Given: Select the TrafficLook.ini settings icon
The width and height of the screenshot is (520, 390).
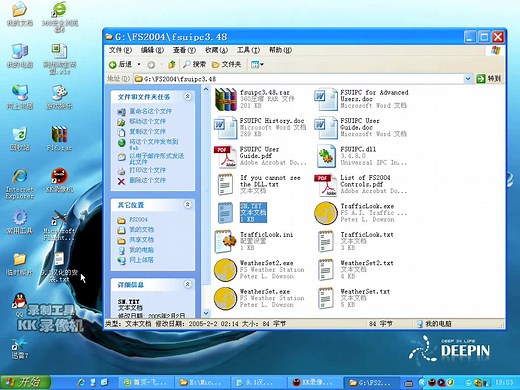Looking at the screenshot, I should click(226, 241).
